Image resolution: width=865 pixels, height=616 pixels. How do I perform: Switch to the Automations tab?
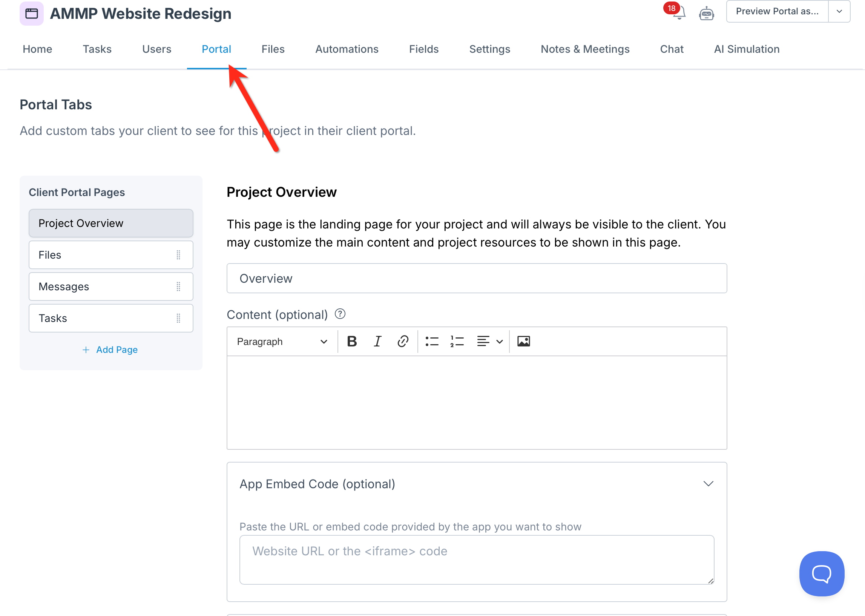[x=347, y=49]
